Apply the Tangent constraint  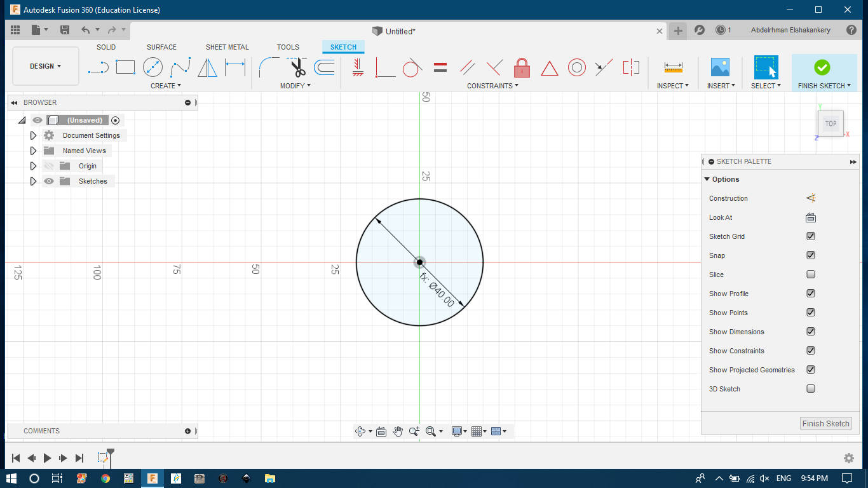point(412,67)
